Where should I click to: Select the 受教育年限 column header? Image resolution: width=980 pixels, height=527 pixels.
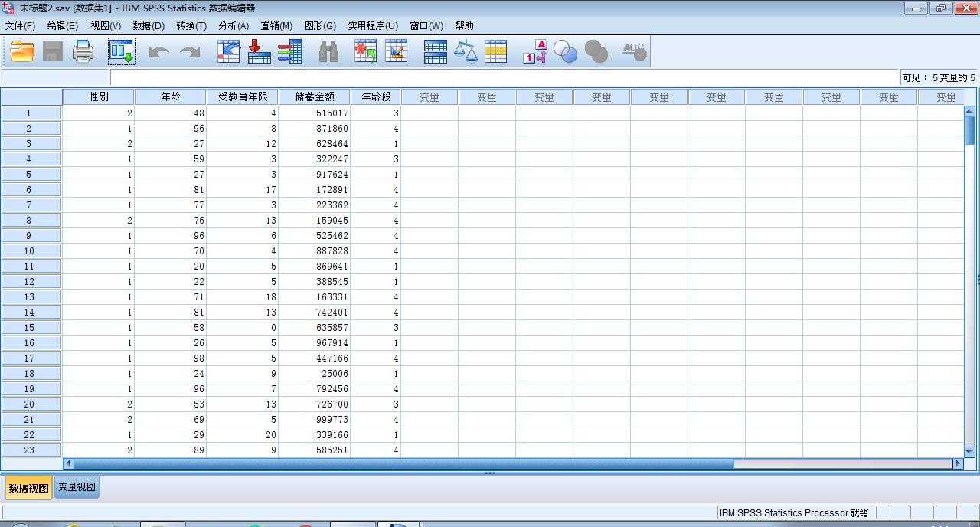(x=242, y=97)
